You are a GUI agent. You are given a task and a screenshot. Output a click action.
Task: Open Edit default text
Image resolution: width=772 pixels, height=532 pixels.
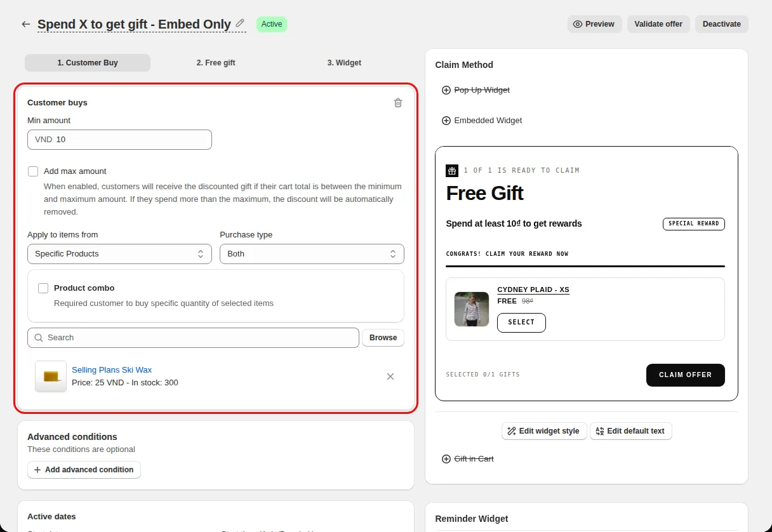coord(630,431)
